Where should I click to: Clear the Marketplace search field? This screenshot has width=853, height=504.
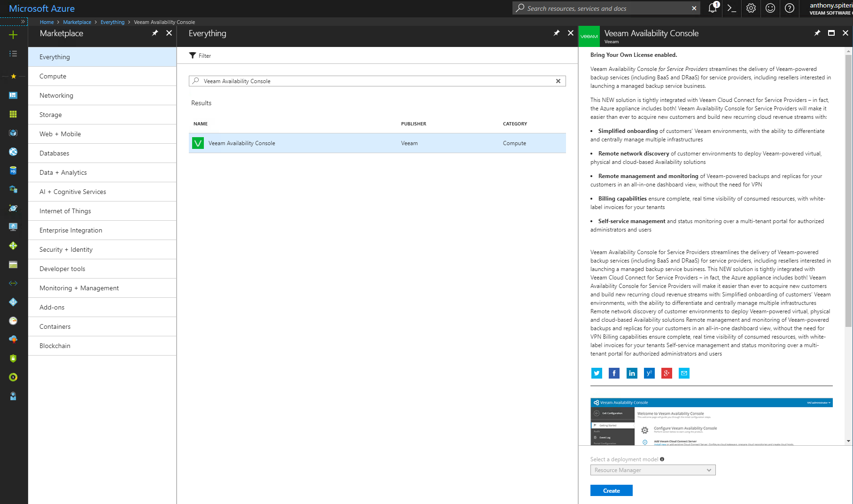558,81
